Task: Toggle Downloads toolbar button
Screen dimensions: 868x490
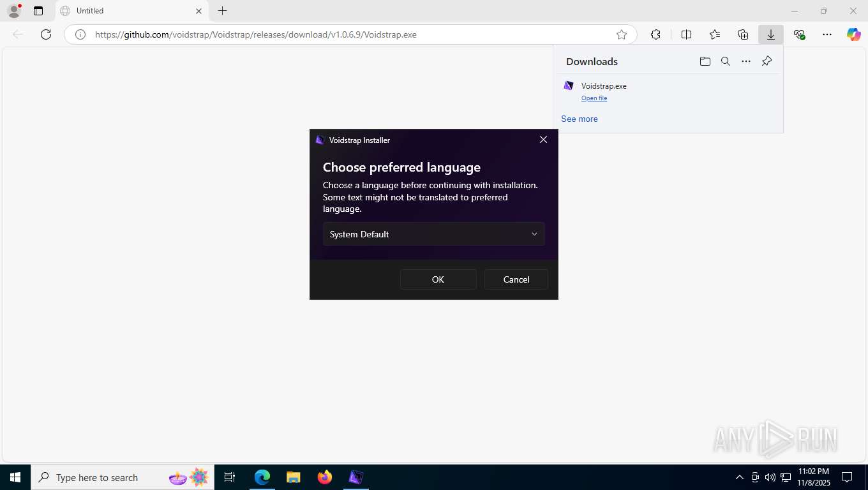Action: [771, 34]
